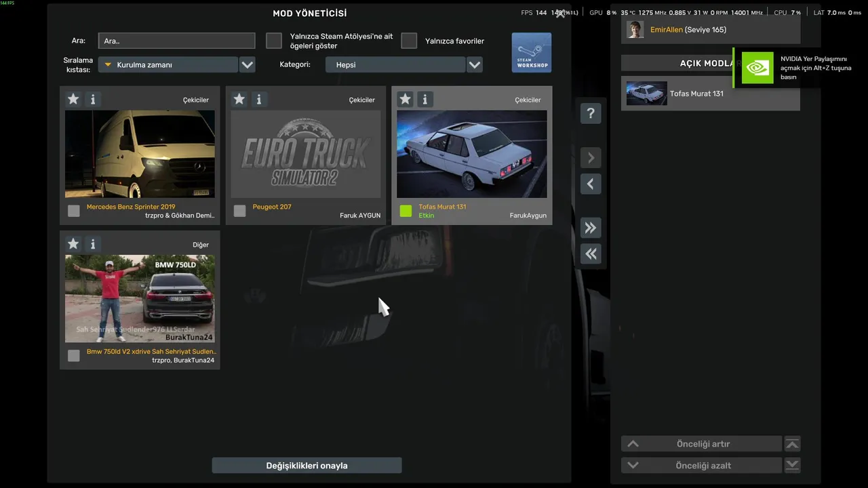868x488 pixels.
Task: Click the Mercedes Benz Sprinter 2019 title
Action: tap(131, 207)
